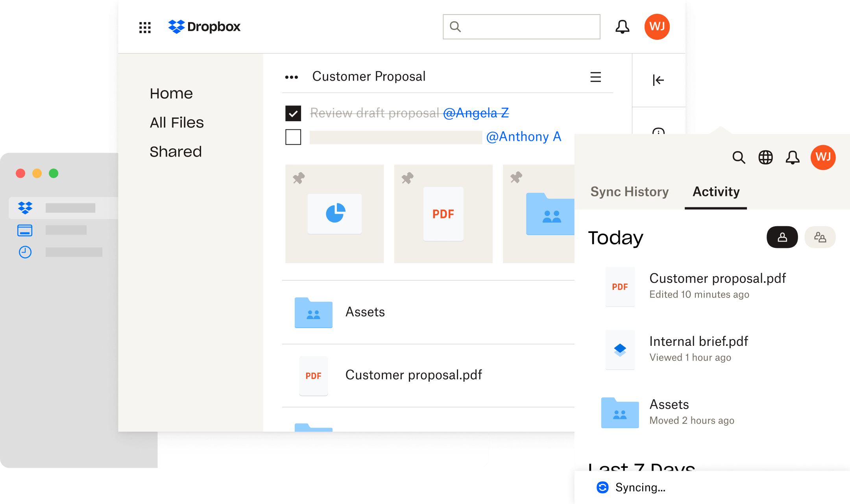This screenshot has height=504, width=850.
Task: Open the list view options via hamburger icon
Action: 595,77
